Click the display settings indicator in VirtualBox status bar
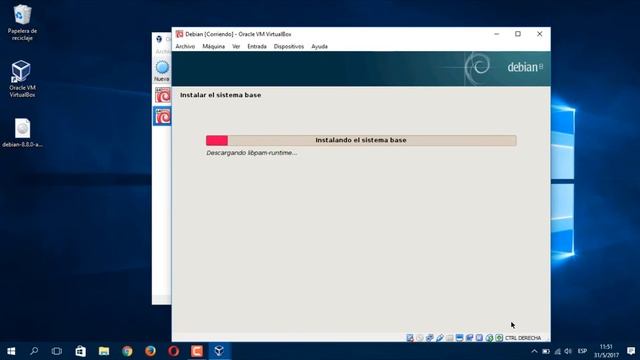The image size is (640, 360). 460,338
